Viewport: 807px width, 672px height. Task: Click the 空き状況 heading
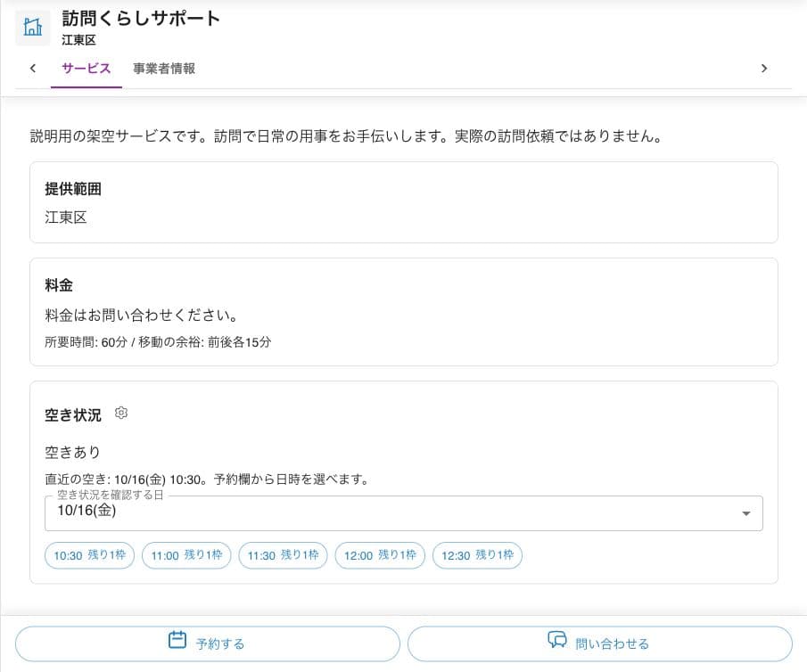tap(72, 414)
